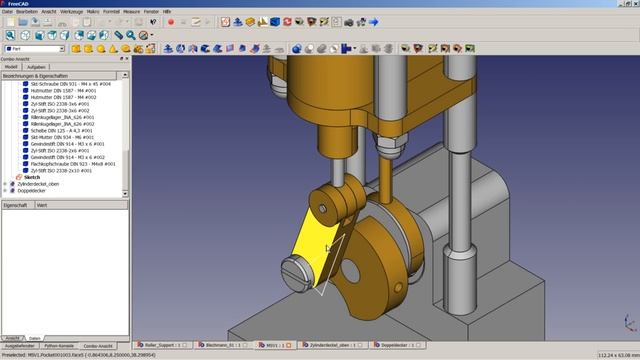The width and height of the screenshot is (640, 360).
Task: Activate the Doppeldecker document tab
Action: tap(398, 345)
